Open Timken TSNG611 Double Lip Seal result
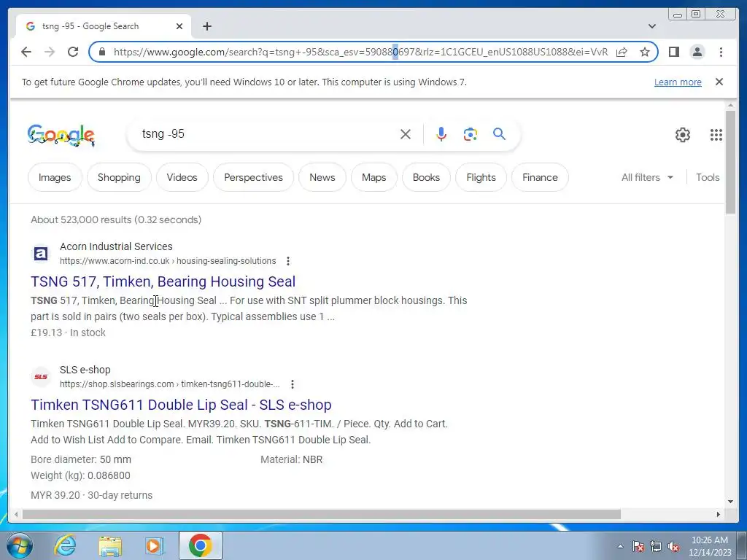Image resolution: width=747 pixels, height=560 pixels. pyautogui.click(x=181, y=405)
